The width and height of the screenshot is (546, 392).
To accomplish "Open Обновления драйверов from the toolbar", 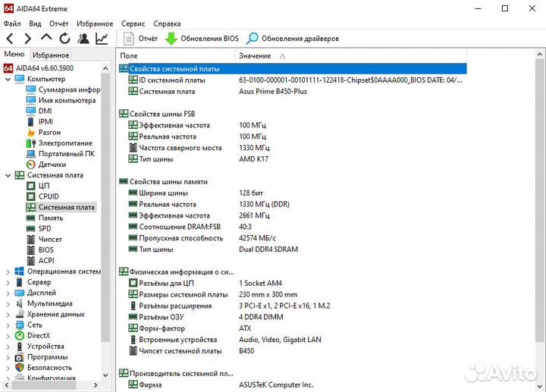I will click(293, 39).
